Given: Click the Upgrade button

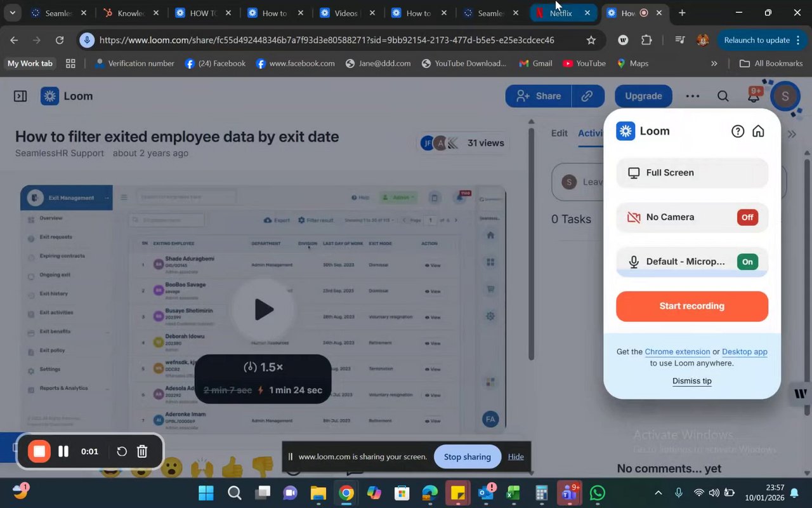Looking at the screenshot, I should tap(643, 96).
